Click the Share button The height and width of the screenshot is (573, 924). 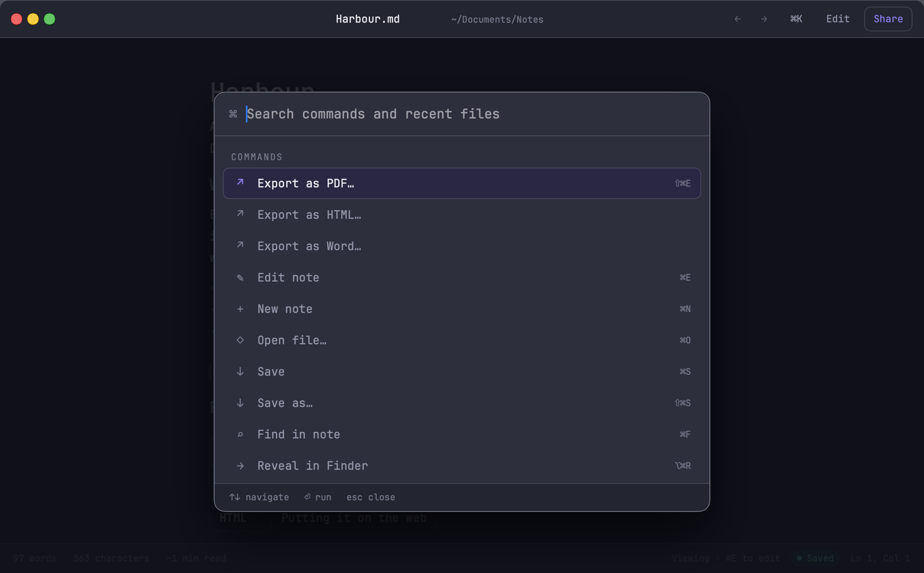[x=888, y=19]
